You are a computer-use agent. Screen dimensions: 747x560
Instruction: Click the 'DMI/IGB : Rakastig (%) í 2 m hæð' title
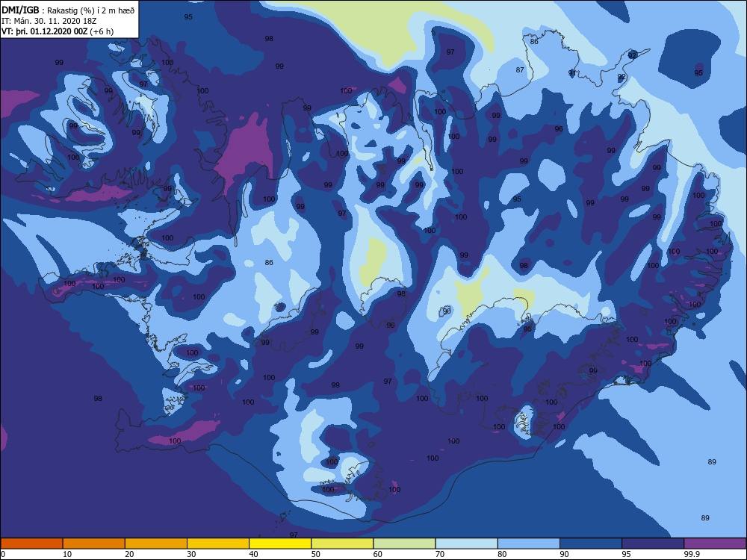coord(68,10)
